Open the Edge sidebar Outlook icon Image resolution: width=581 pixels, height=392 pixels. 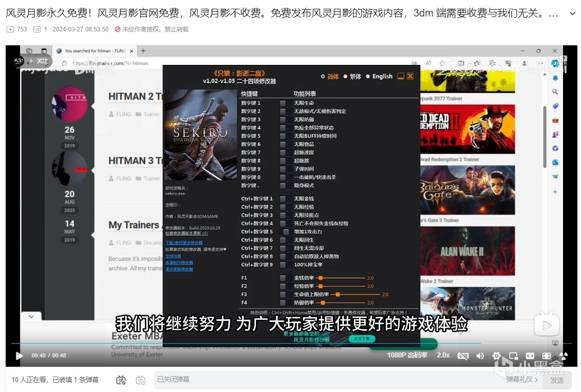555,162
